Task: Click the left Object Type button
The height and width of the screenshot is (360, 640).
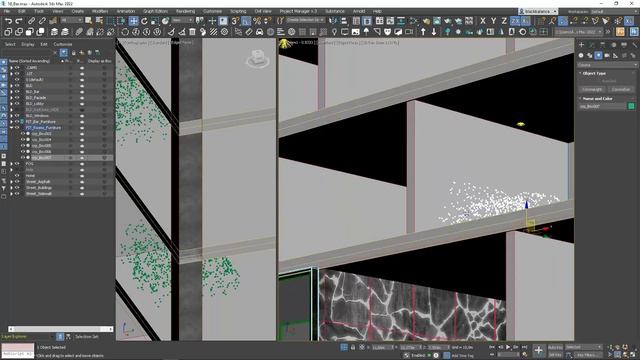Action: [x=592, y=89]
